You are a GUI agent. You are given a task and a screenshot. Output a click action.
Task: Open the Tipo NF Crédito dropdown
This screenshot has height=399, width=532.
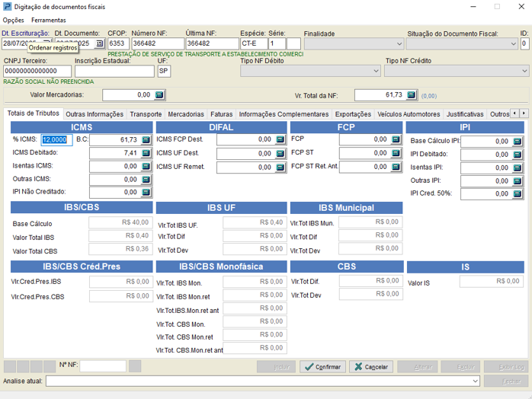coord(524,72)
